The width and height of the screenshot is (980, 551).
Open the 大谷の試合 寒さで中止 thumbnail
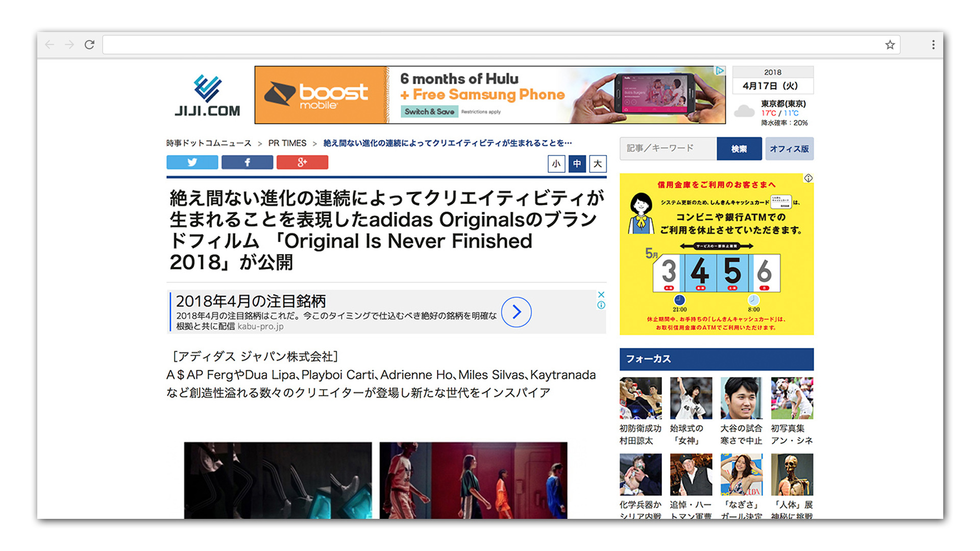742,398
